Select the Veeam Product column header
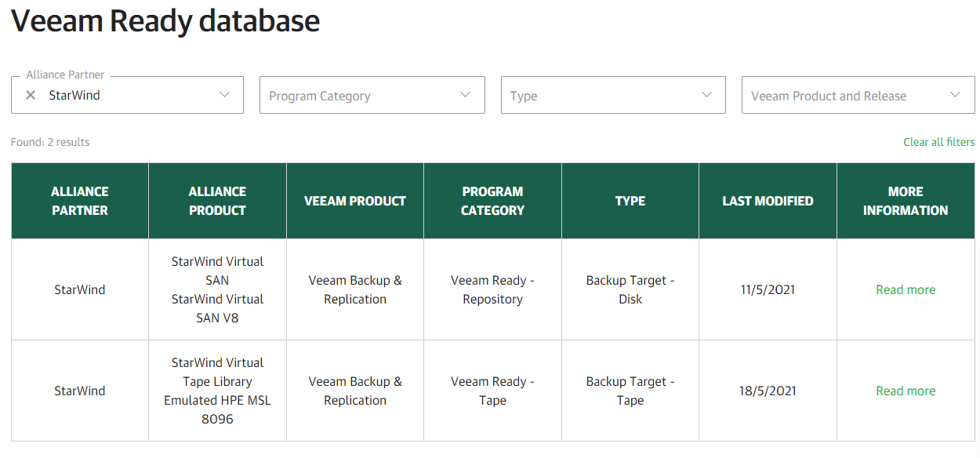The width and height of the screenshot is (980, 458). coord(355,201)
